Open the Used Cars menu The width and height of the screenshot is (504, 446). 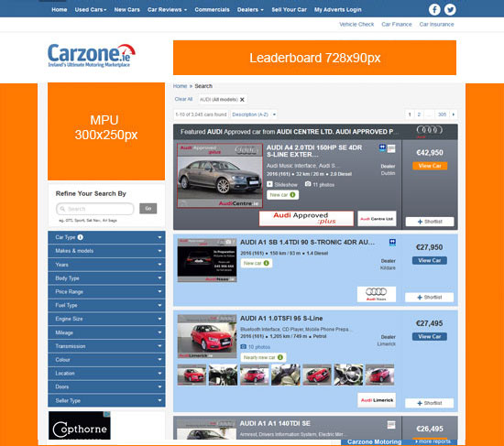click(91, 10)
